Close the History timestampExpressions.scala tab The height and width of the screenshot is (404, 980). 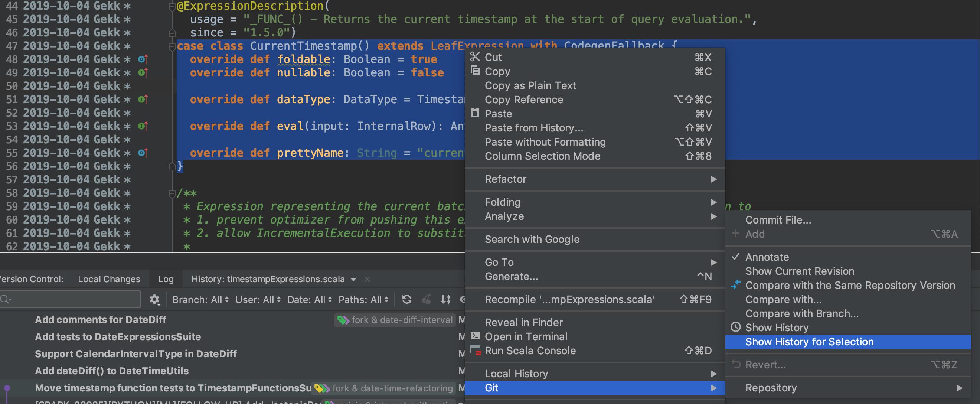(x=367, y=279)
